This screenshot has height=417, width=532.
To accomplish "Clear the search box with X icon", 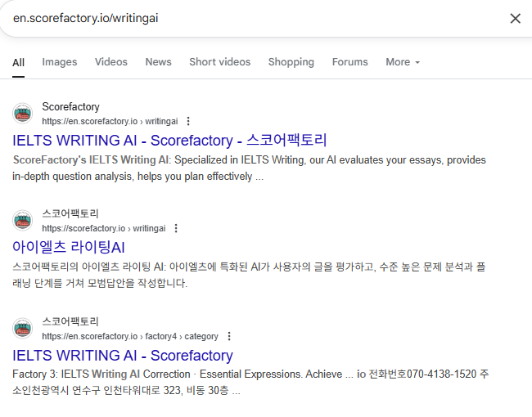I will pyautogui.click(x=515, y=18).
